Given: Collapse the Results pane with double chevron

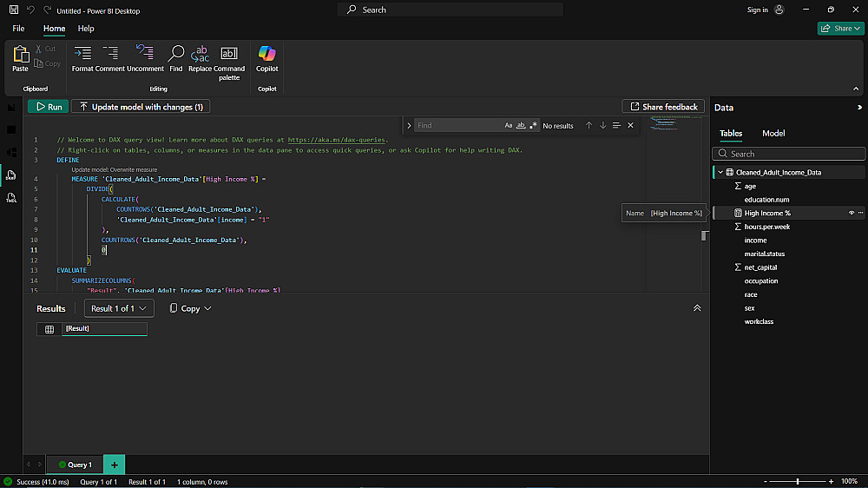Looking at the screenshot, I should [696, 308].
